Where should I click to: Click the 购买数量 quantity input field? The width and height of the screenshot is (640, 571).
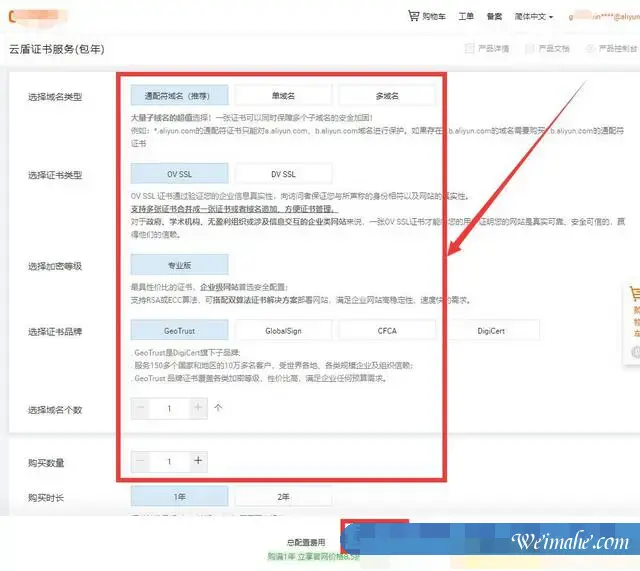169,461
